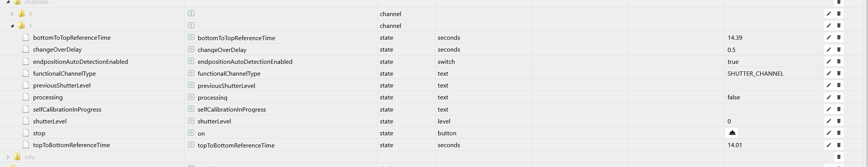
Task: Select the previousShutterLevel tree item
Action: click(62, 85)
